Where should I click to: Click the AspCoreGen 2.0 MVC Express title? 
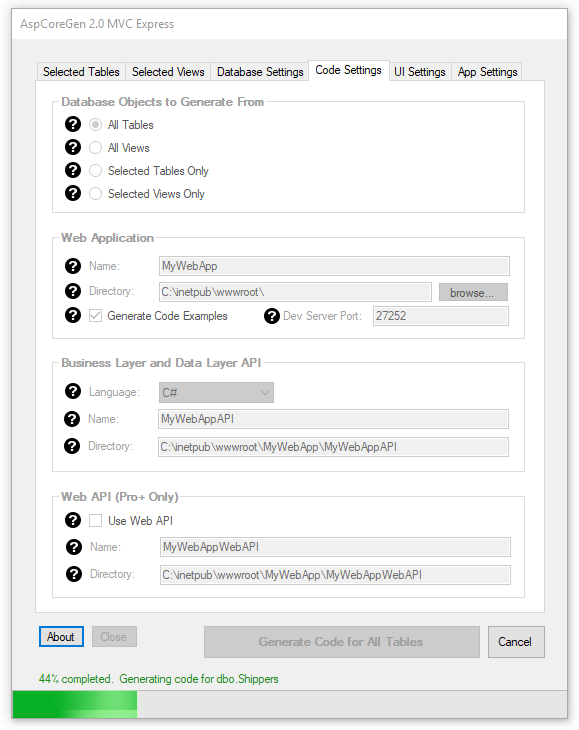pyautogui.click(x=97, y=24)
